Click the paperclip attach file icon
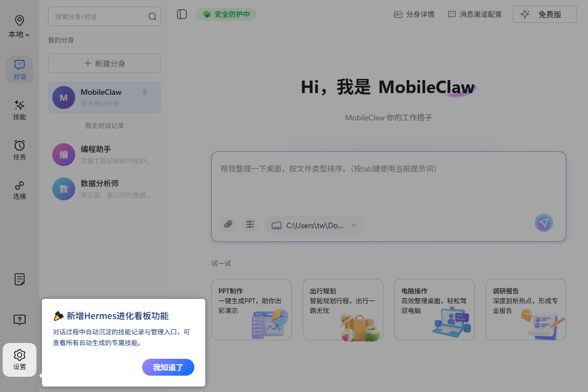The image size is (588, 392). 228,224
